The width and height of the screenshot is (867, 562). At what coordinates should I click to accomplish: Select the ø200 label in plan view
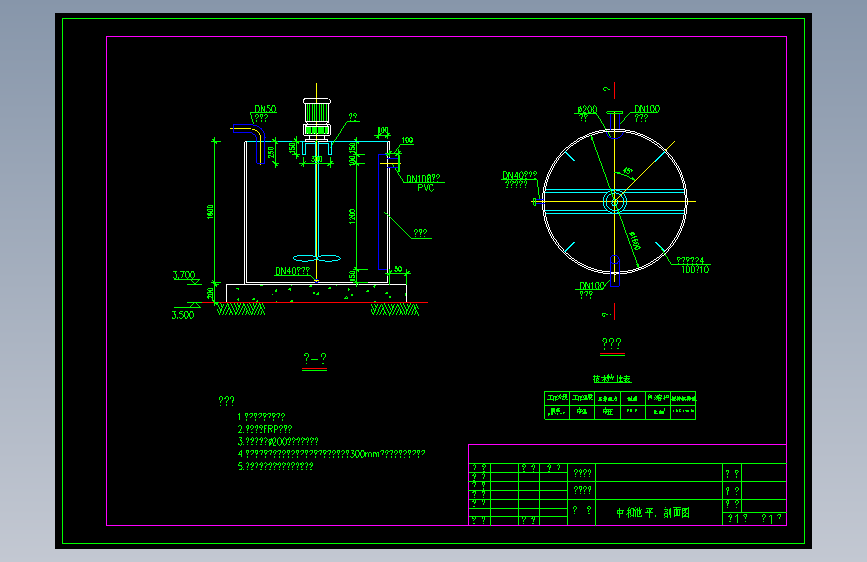[587, 110]
